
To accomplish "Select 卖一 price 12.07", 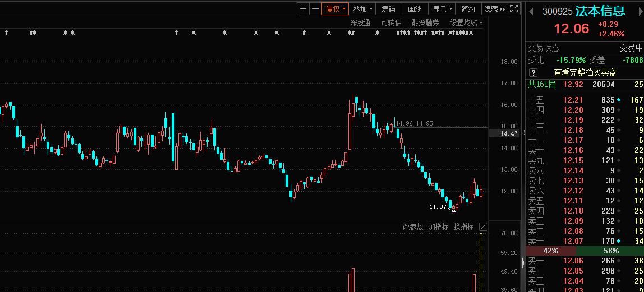I will 573,241.
